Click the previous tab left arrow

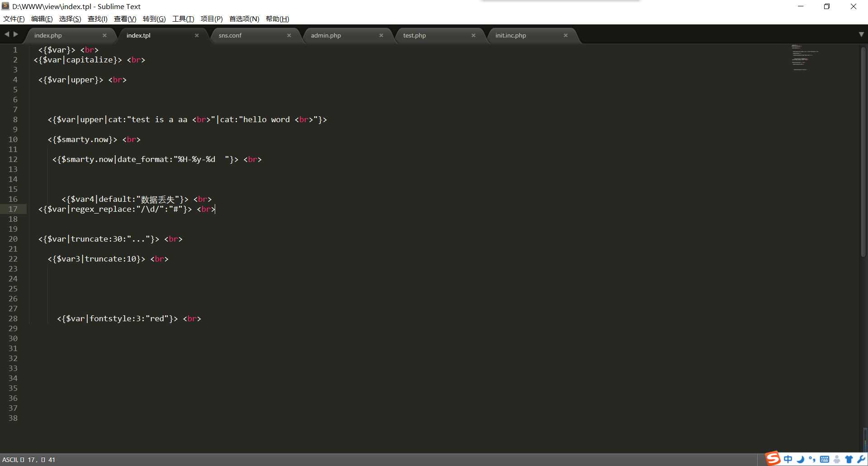tap(7, 34)
